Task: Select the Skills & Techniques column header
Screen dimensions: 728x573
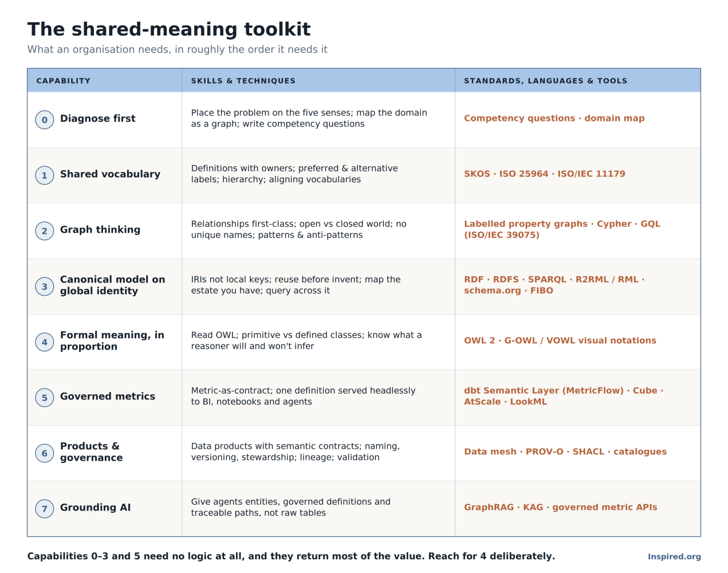Action: click(x=243, y=81)
